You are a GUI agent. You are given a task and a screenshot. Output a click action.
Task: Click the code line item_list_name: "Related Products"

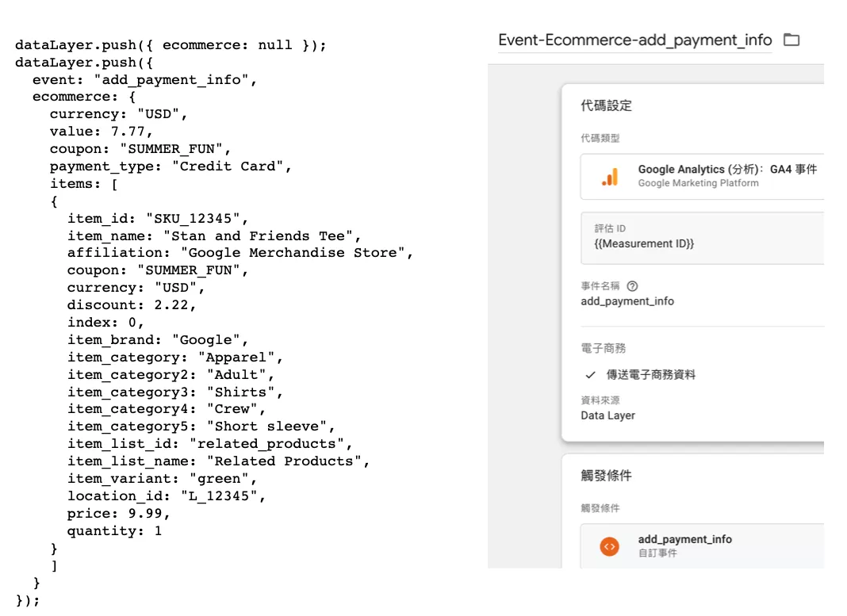tap(218, 461)
